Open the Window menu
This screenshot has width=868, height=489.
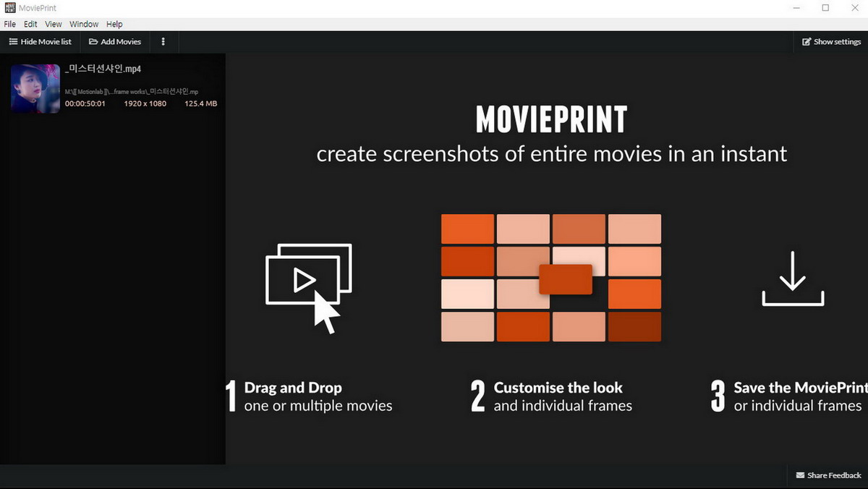pyautogui.click(x=84, y=25)
